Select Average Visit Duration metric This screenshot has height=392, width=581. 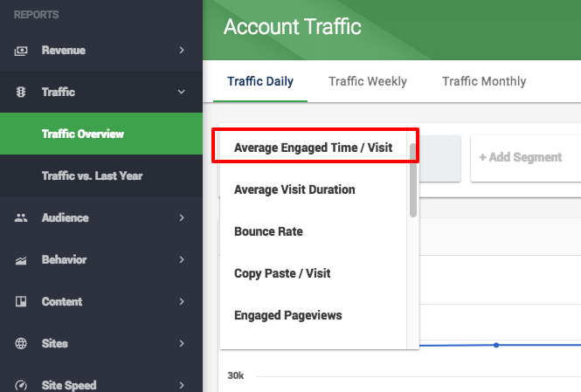coord(313,189)
